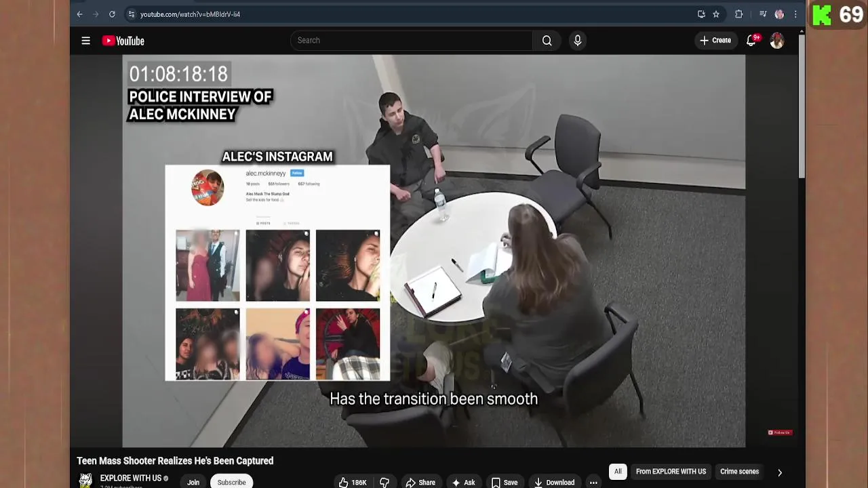The width and height of the screenshot is (868, 488).
Task: Click the Ask sparkle button
Action: (x=463, y=482)
